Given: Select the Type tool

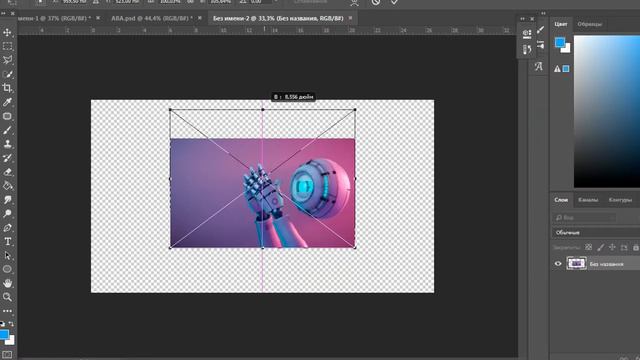Looking at the screenshot, I should click(7, 242).
